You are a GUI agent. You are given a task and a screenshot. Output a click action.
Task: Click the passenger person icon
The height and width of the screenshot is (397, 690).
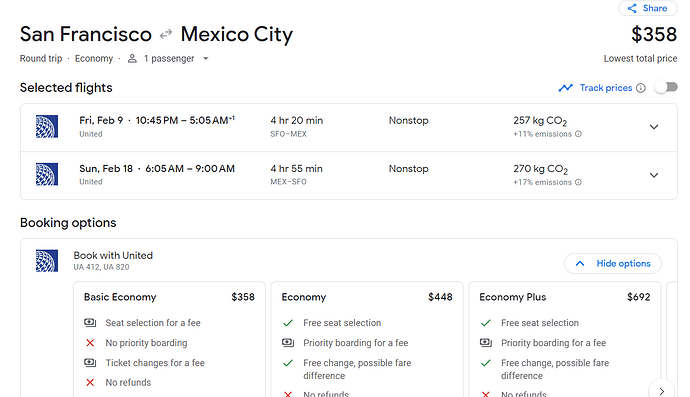pyautogui.click(x=132, y=59)
